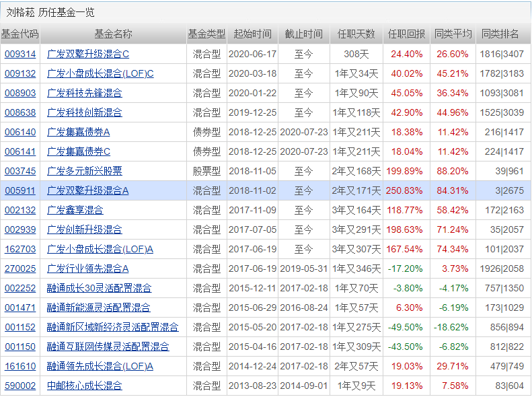Image resolution: width=532 pixels, height=397 pixels.
Task: Select the 股票型 fund type cell
Action: coord(206,171)
